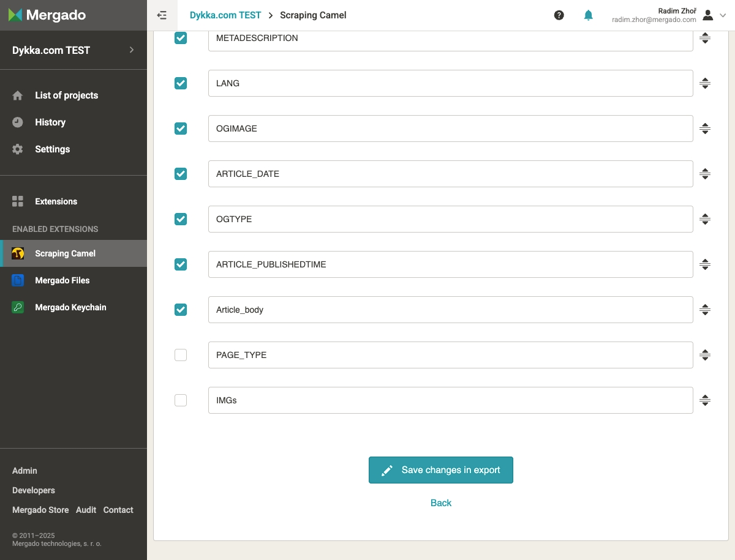Click the Mergado logo

point(47,15)
